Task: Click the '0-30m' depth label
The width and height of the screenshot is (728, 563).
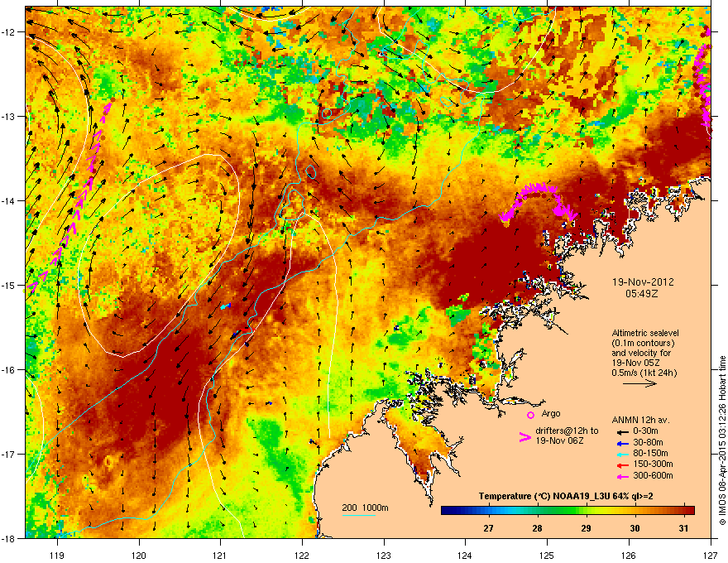Action: click(645, 431)
